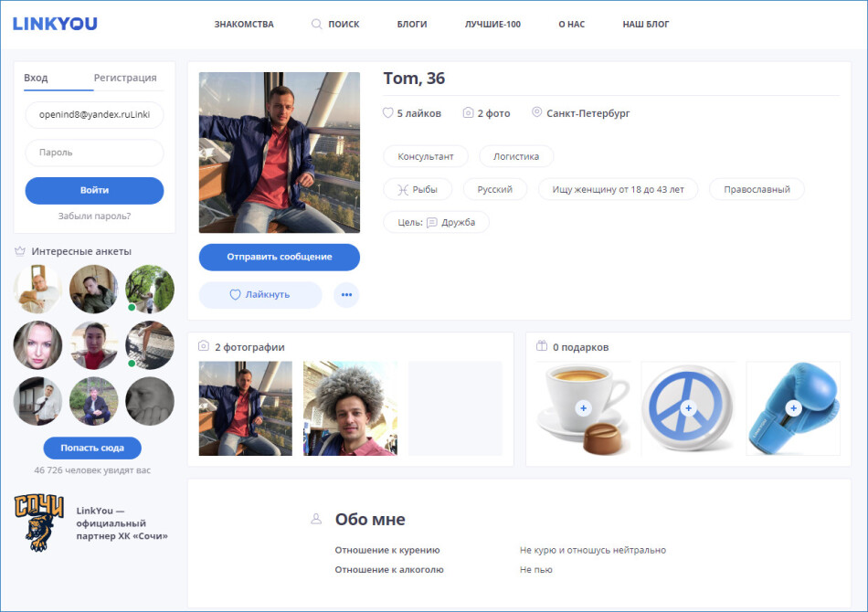Viewport: 868px width, 612px height.
Task: Click the camera icon beside 2 фото
Action: pos(468,113)
